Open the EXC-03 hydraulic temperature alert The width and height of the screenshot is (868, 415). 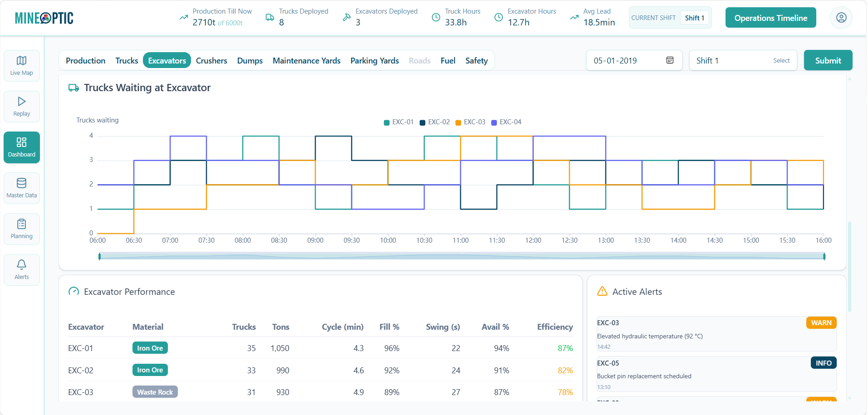click(x=716, y=334)
